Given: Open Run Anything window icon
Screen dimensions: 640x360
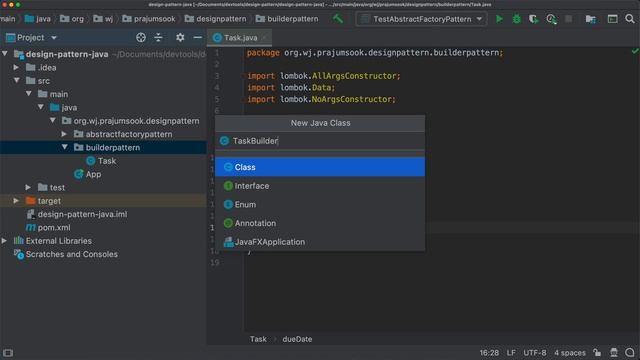Looking at the screenshot, I should [x=612, y=19].
